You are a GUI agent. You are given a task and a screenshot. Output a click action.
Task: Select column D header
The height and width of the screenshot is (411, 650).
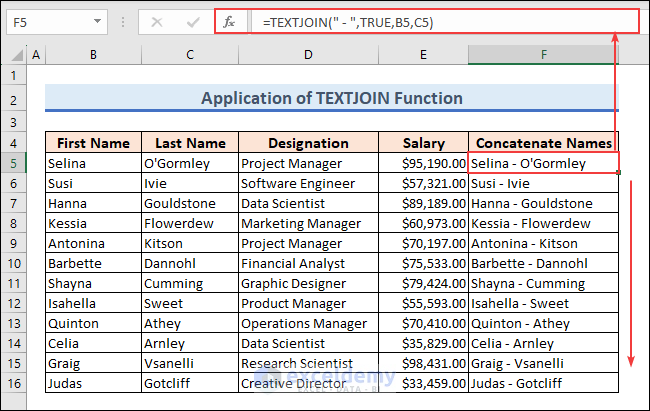(307, 54)
